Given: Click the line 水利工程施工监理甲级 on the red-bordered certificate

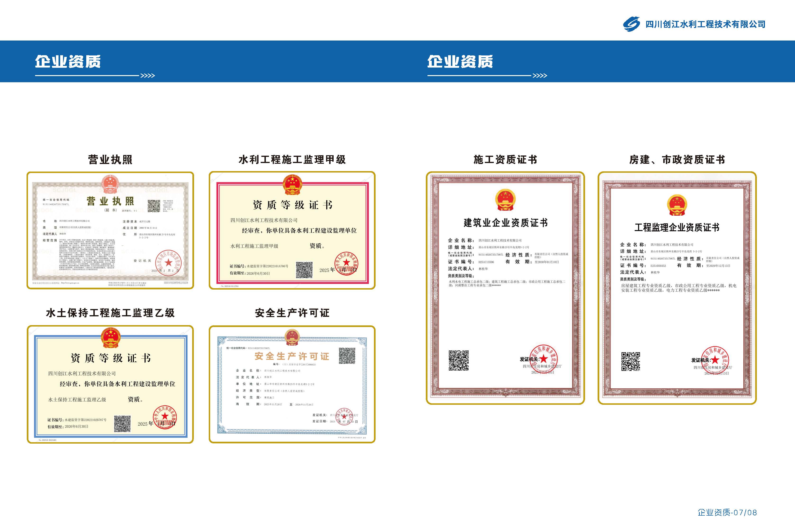Looking at the screenshot, I should tap(254, 246).
